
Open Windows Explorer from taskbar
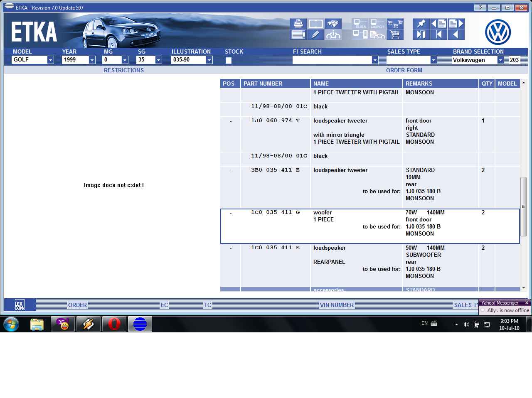(37, 324)
